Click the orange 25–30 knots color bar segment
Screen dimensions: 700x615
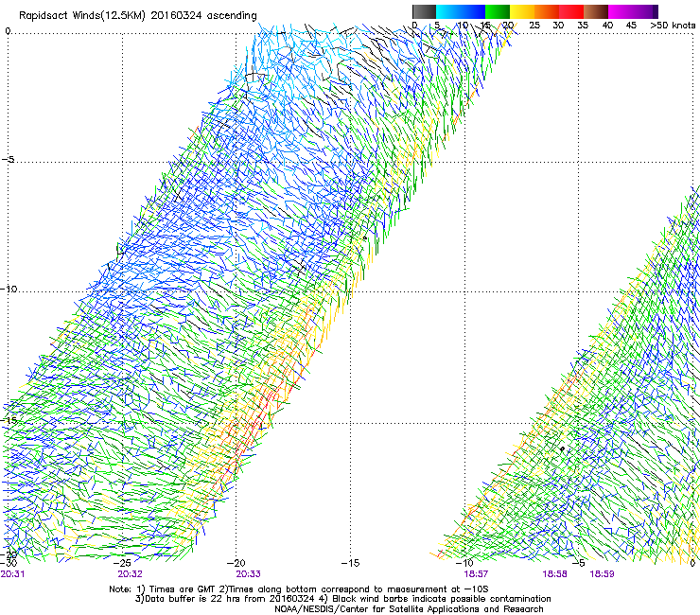coord(547,11)
